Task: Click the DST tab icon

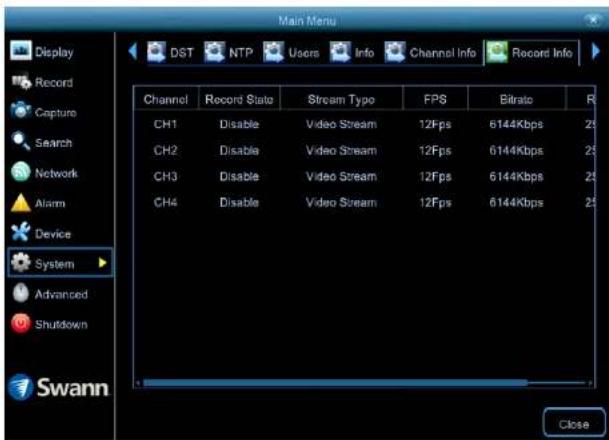Action: pyautogui.click(x=157, y=52)
